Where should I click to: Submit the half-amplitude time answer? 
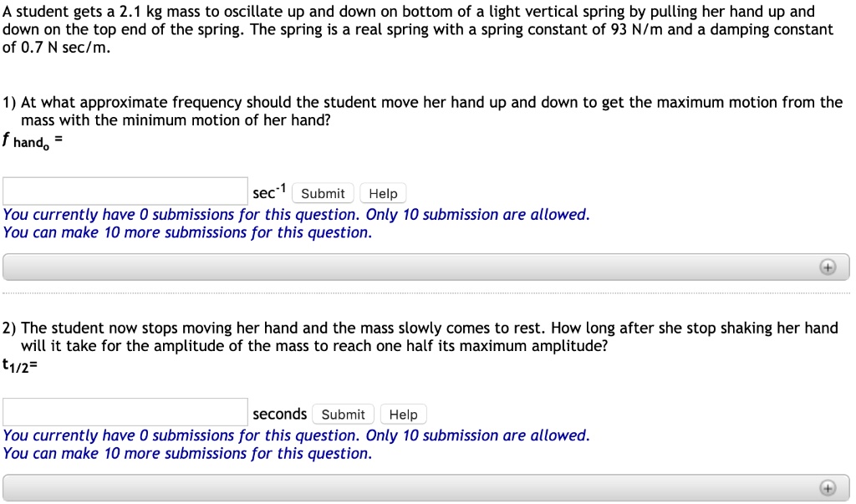point(343,415)
